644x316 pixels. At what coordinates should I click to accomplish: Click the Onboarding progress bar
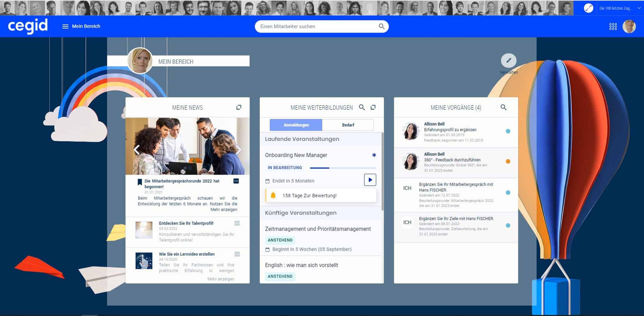343,168
